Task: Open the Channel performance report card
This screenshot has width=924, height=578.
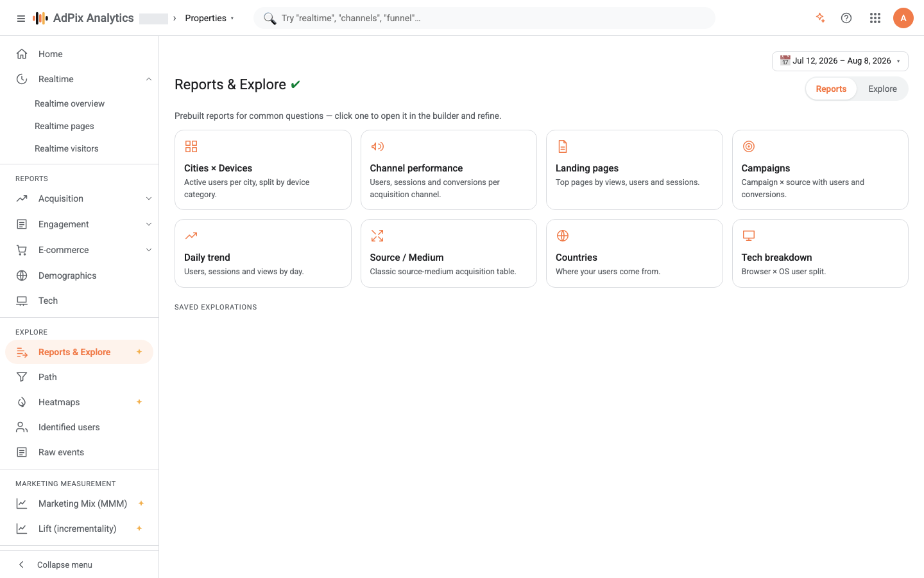Action: tap(449, 170)
